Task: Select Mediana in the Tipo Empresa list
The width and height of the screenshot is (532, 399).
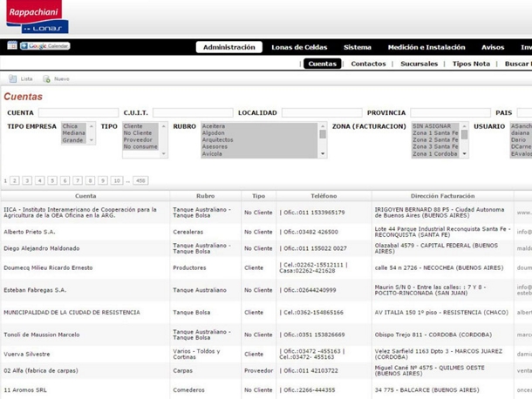Action: [73, 133]
